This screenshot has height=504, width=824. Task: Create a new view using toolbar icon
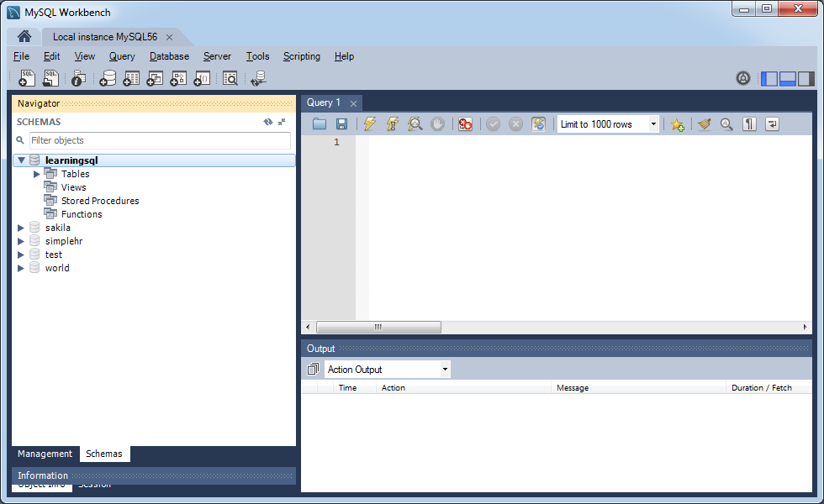pos(155,78)
